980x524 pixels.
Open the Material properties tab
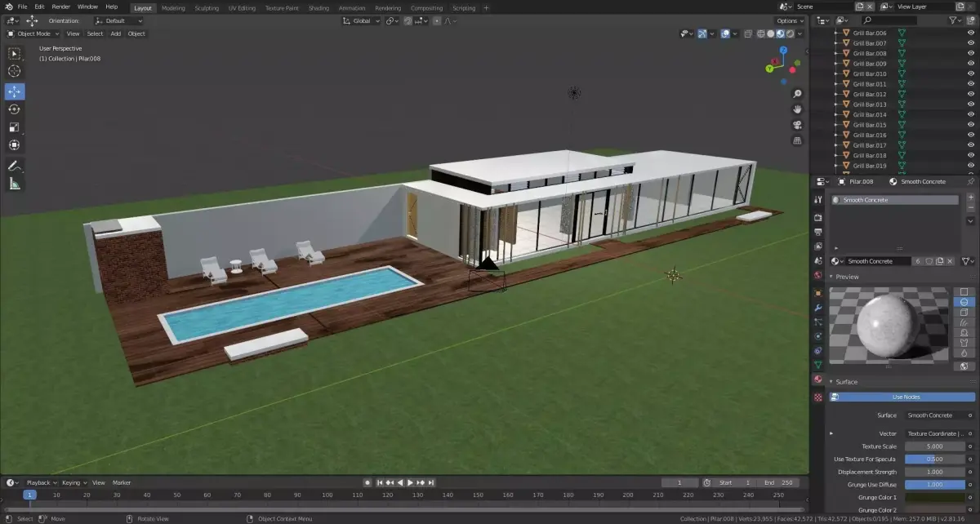[x=817, y=380]
